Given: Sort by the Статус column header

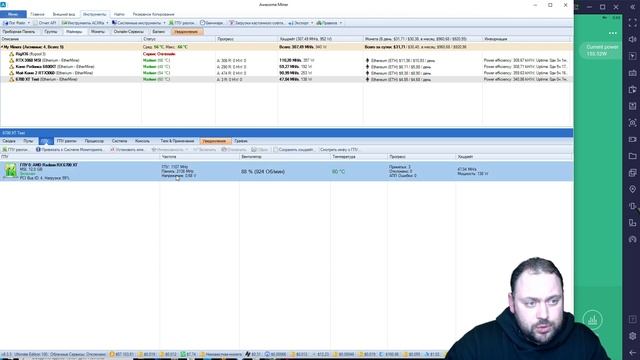Looking at the screenshot, I should pos(178,39).
